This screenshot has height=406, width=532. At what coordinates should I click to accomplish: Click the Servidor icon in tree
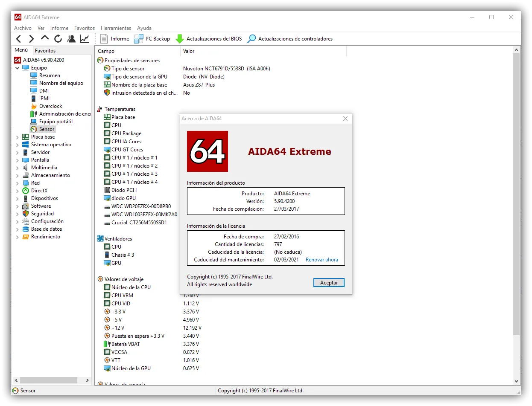click(26, 152)
